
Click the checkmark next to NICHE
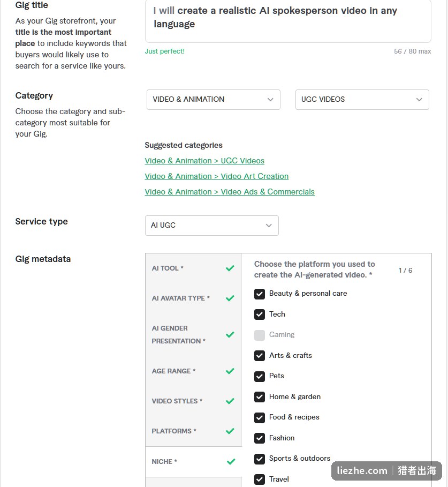tap(231, 461)
